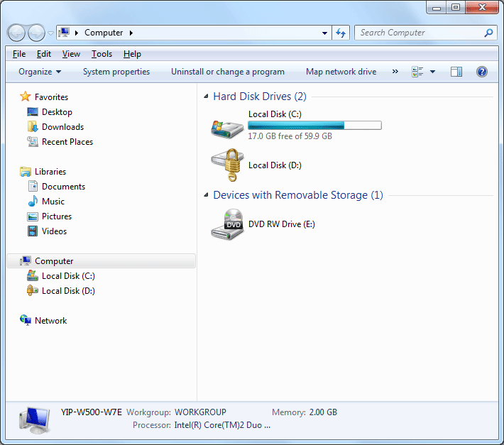Open the File menu
504x445 pixels.
(x=19, y=54)
